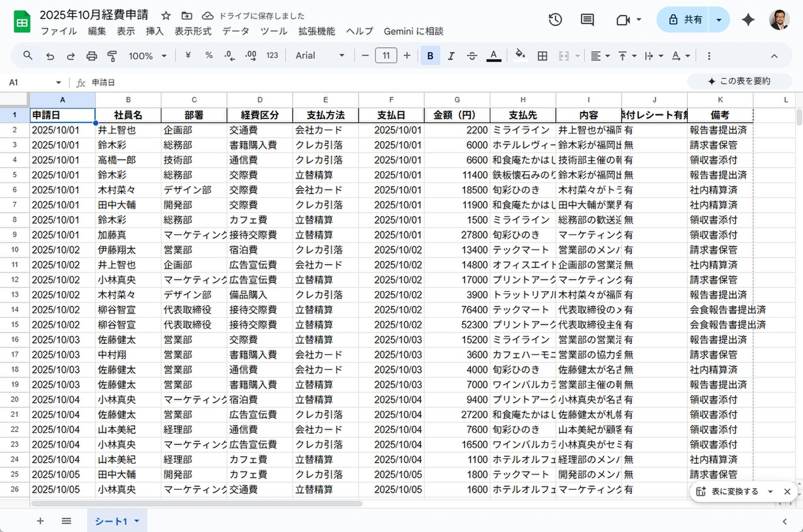Open the borders tool
The width and height of the screenshot is (803, 532).
543,56
